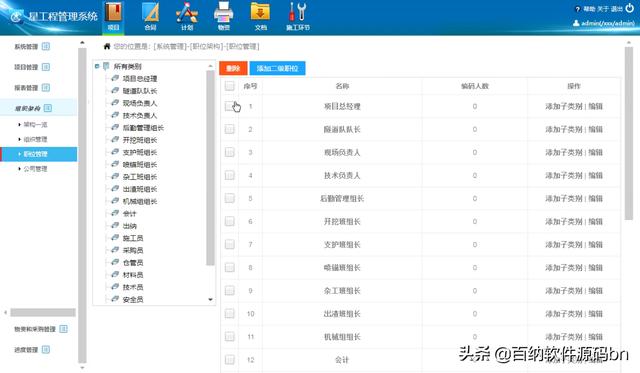Check the box for row 5 后勤管理组长
The width and height of the screenshot is (640, 373).
coord(230,198)
